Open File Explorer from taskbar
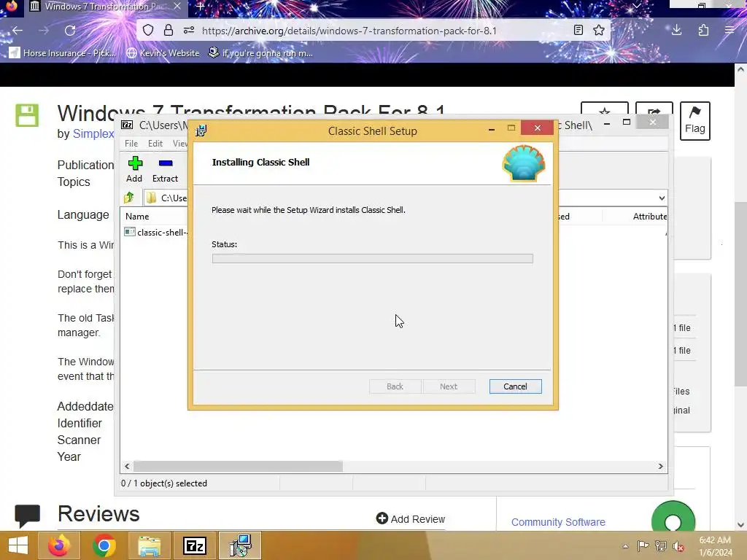747x560 pixels. tap(149, 545)
